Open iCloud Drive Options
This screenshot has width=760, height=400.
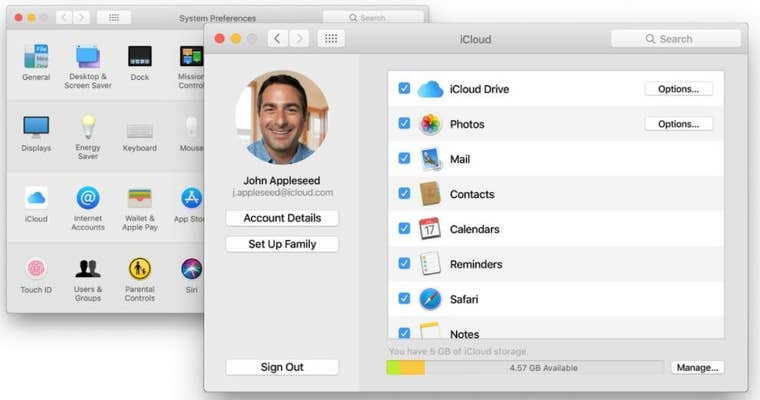(679, 89)
